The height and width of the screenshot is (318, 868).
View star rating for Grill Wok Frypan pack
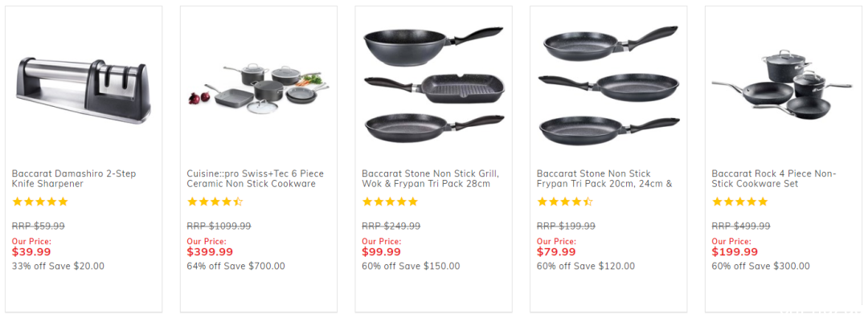point(390,202)
